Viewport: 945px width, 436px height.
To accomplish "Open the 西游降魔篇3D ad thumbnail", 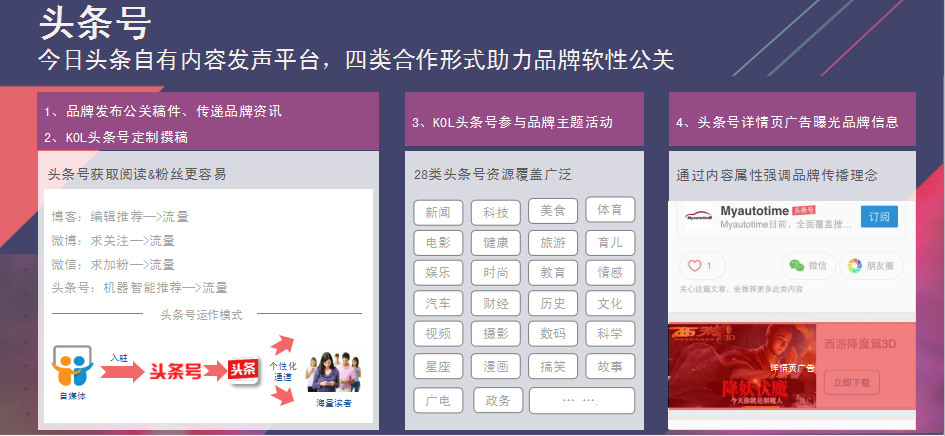I will (x=742, y=366).
